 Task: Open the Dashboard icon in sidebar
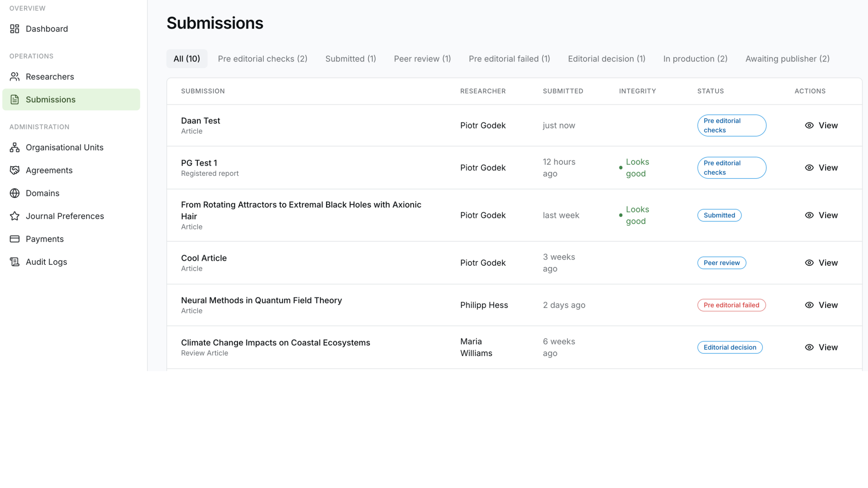click(x=15, y=29)
